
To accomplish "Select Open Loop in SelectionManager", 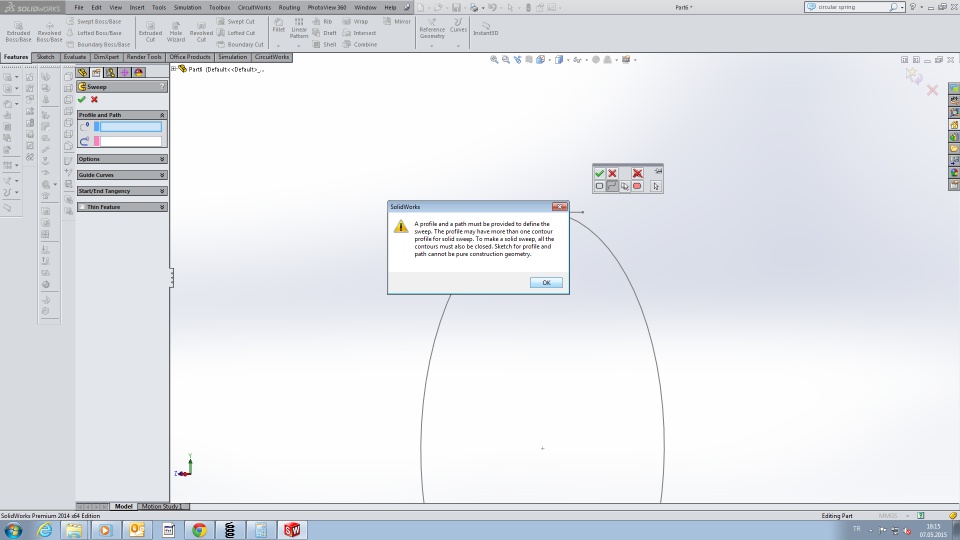I will tap(612, 186).
